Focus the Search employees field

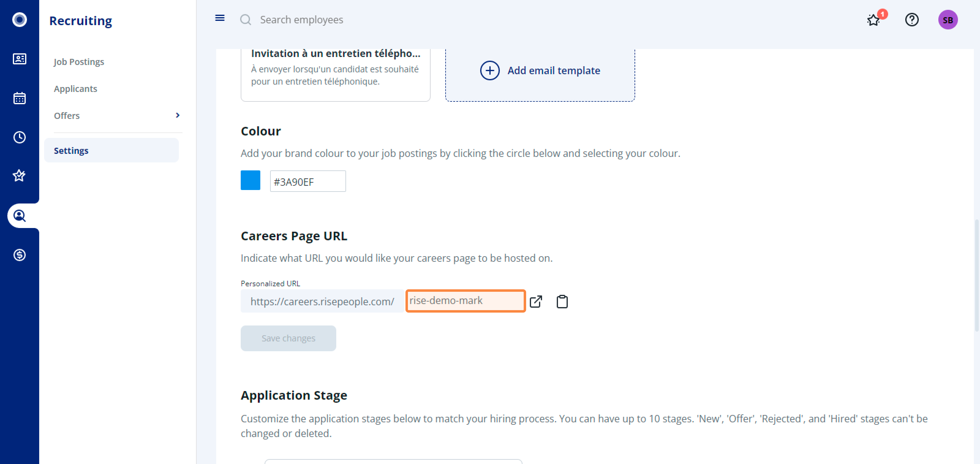[x=301, y=19]
